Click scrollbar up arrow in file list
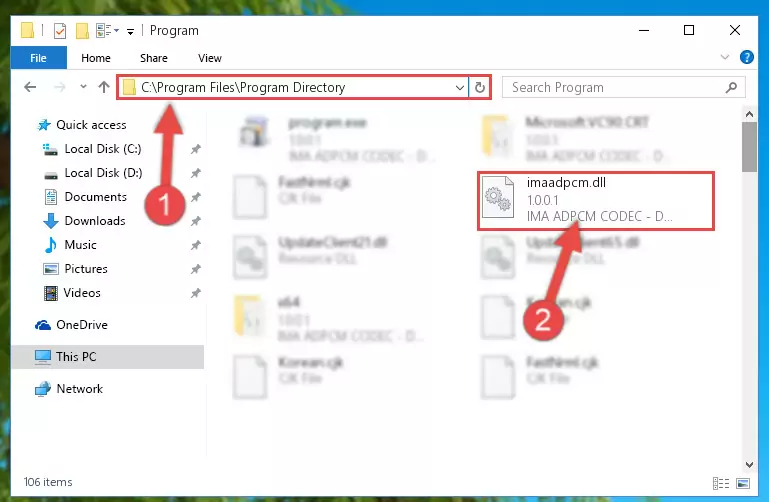The width and height of the screenshot is (769, 502). [x=749, y=115]
